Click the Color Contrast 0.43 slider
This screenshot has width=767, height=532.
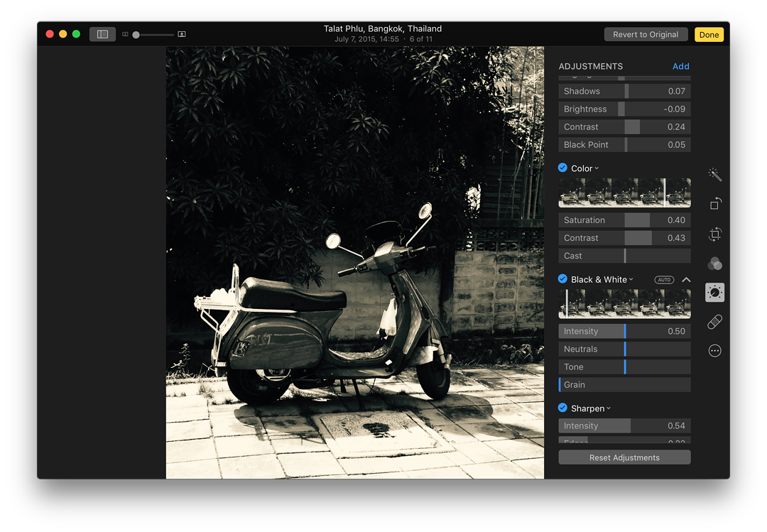624,238
